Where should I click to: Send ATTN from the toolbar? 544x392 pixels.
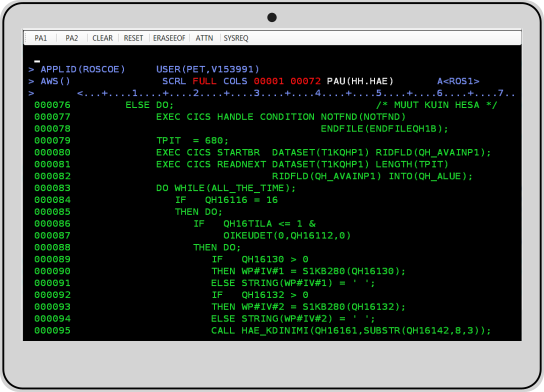click(x=204, y=38)
